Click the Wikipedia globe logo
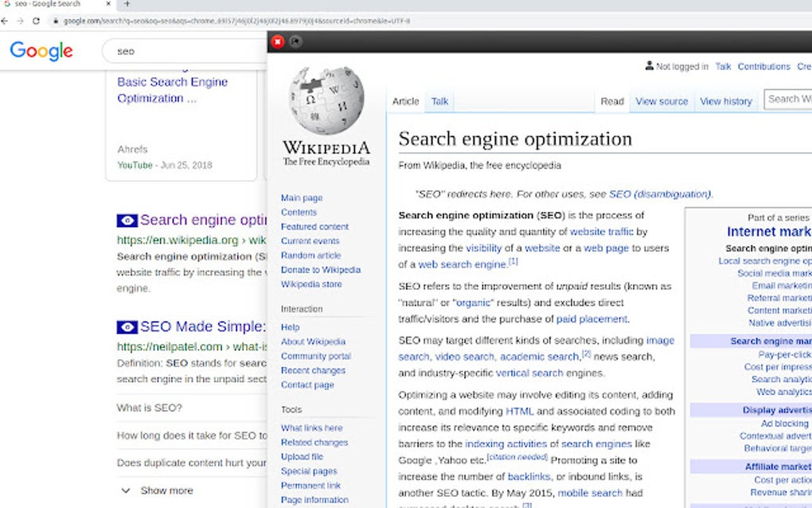Screen dimensions: 812x508 tap(326, 100)
